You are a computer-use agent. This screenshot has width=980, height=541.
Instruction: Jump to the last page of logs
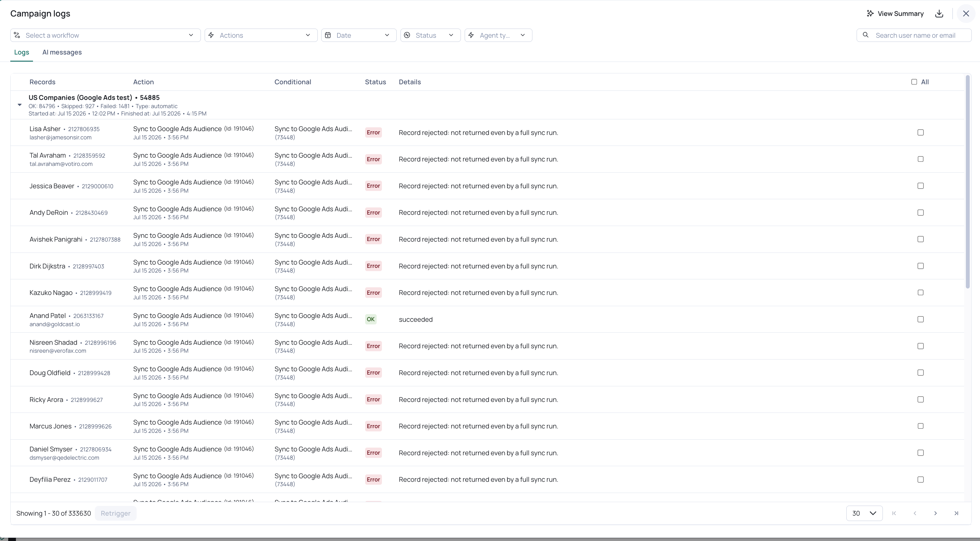coord(956,513)
